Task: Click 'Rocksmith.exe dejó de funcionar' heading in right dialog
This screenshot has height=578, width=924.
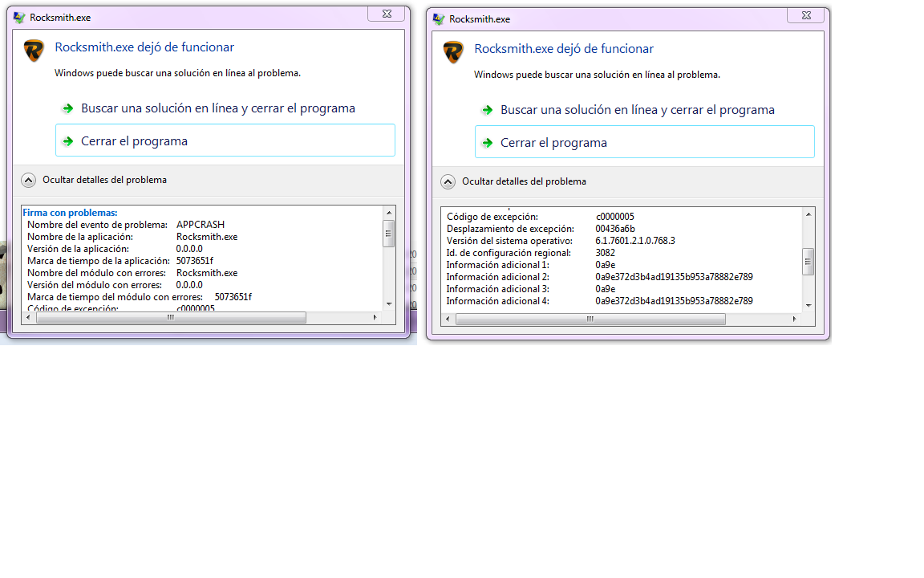Action: click(564, 49)
